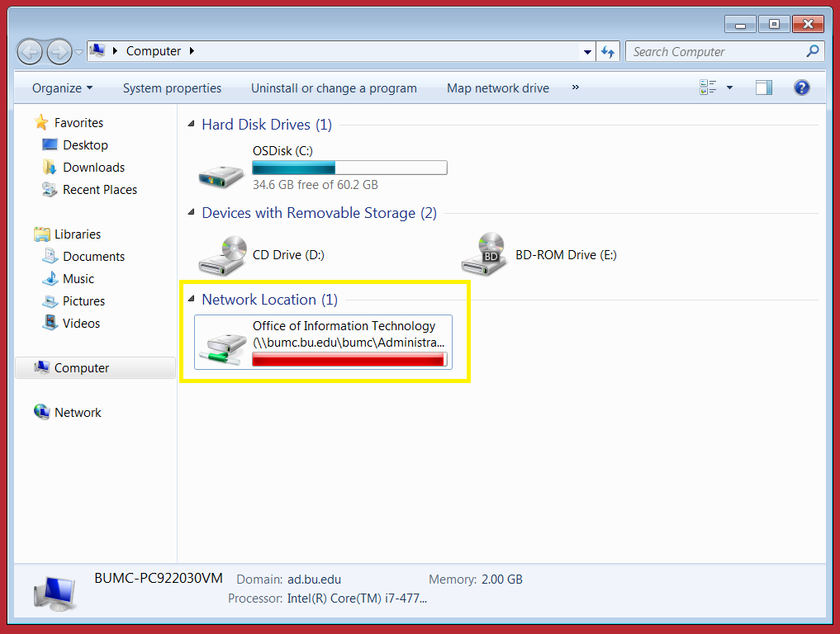Screen dimensions: 840x634
Task: Maximize the Computer window
Action: 774,24
